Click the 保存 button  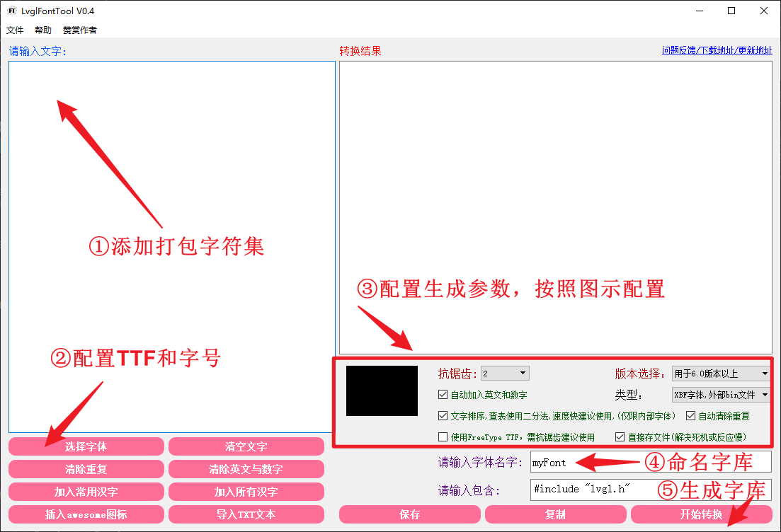point(410,514)
